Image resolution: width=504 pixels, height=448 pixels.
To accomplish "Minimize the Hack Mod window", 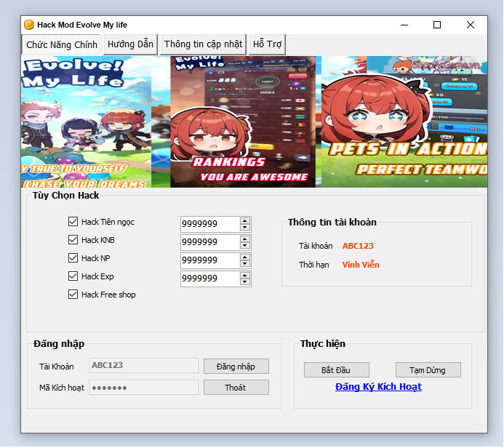I will 404,25.
